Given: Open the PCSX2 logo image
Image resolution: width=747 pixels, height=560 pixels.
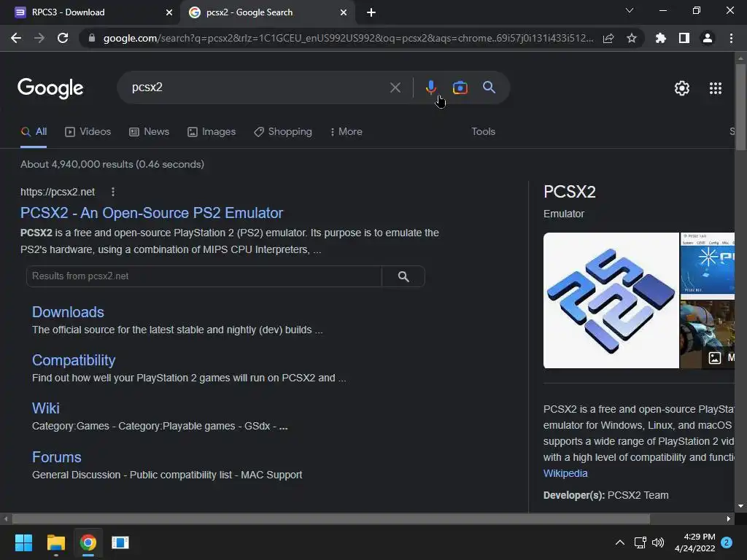Looking at the screenshot, I should [611, 300].
